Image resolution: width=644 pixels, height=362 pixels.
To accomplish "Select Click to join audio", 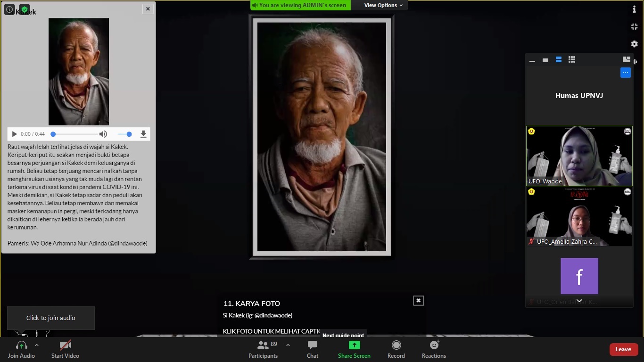I will coord(50,318).
